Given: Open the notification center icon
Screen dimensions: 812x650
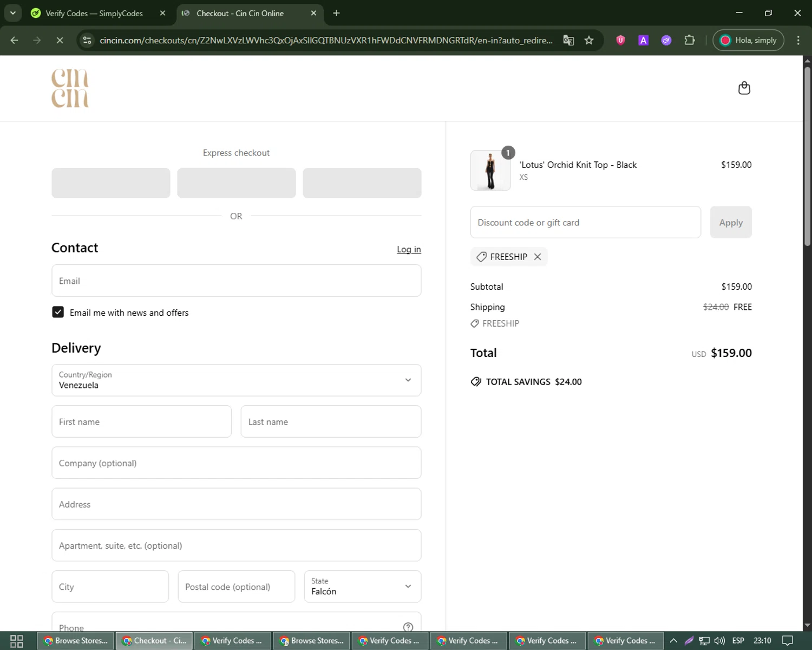Looking at the screenshot, I should [x=788, y=641].
